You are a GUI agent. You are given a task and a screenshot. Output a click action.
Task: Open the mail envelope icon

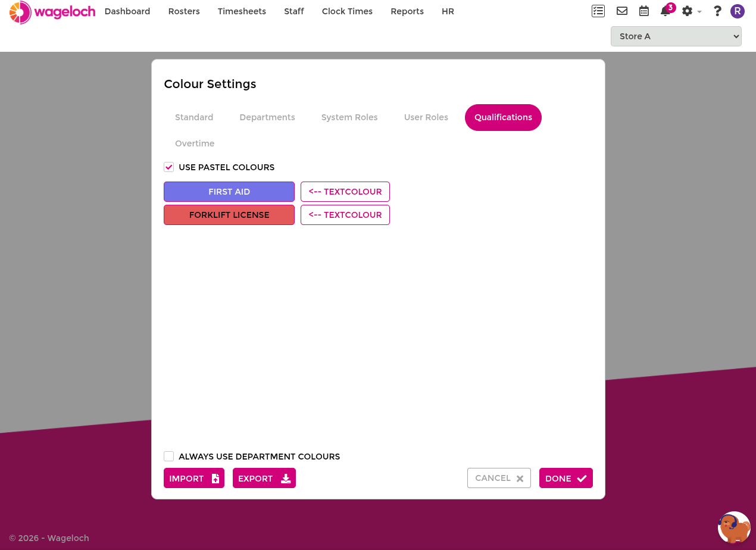[x=622, y=11]
